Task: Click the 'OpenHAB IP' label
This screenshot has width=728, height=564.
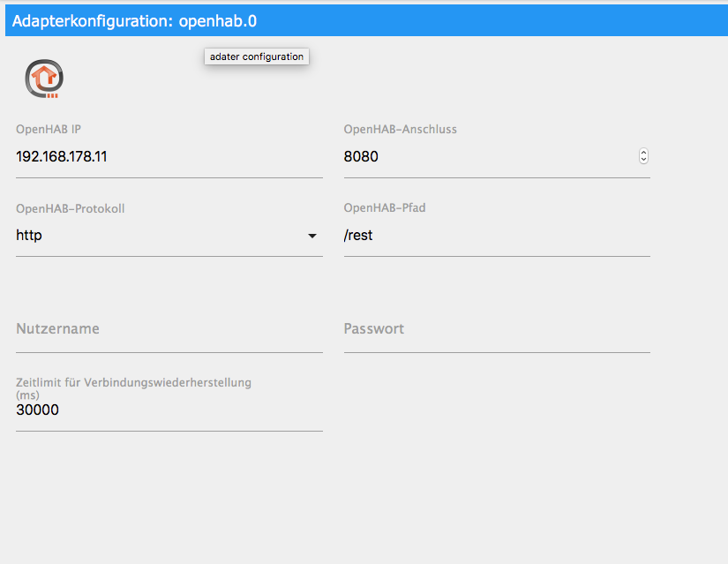Action: tap(49, 129)
